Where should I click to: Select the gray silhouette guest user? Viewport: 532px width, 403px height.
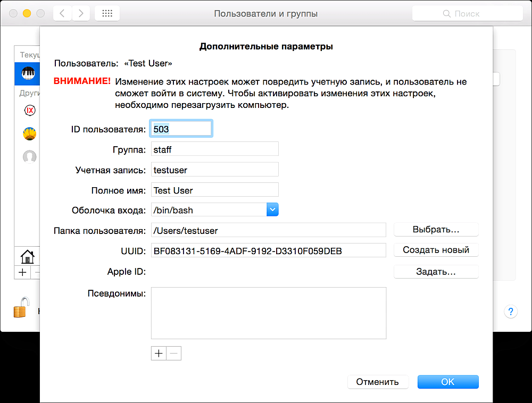click(x=30, y=156)
